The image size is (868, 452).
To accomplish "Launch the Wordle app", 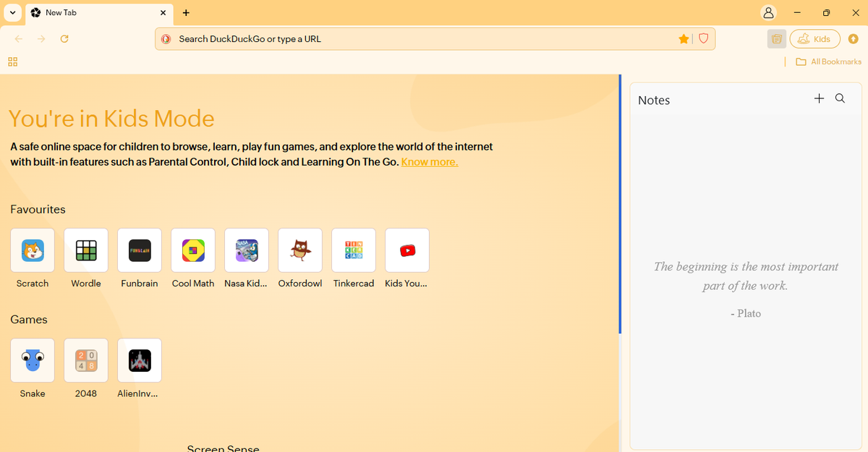I will 85,250.
